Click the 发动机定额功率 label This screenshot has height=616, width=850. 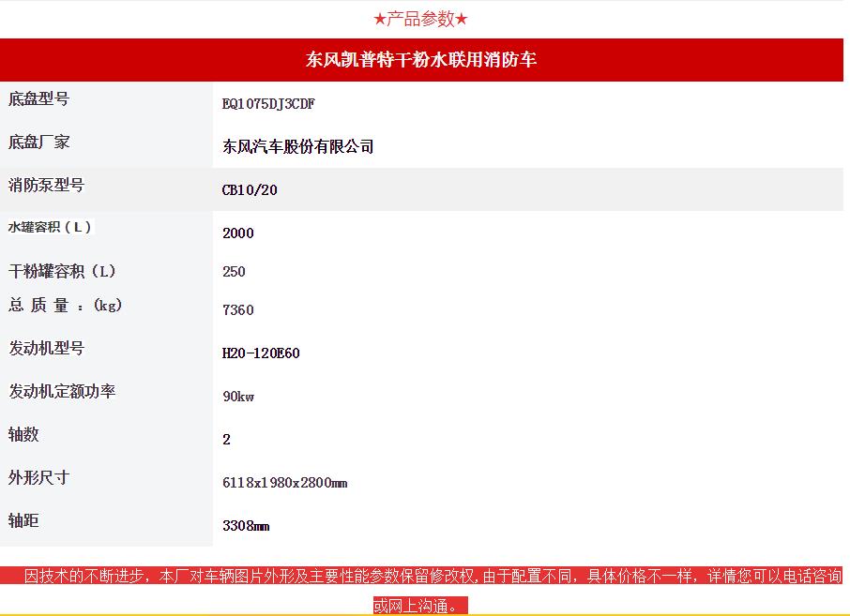pyautogui.click(x=62, y=391)
